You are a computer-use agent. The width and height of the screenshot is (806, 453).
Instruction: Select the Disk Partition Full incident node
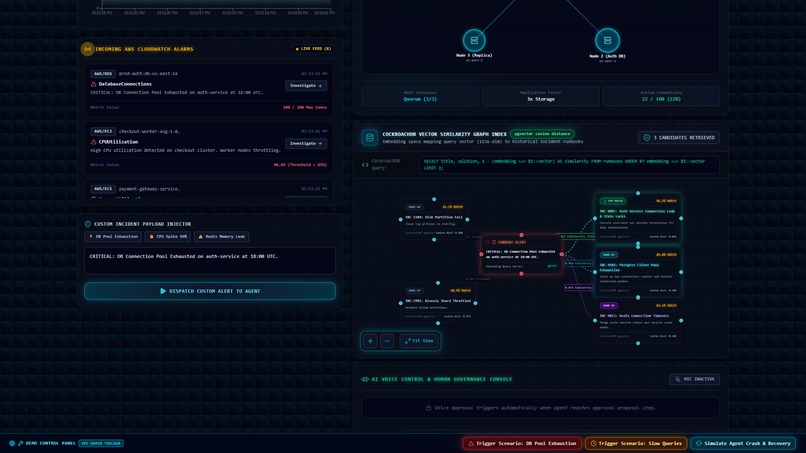[x=434, y=220]
